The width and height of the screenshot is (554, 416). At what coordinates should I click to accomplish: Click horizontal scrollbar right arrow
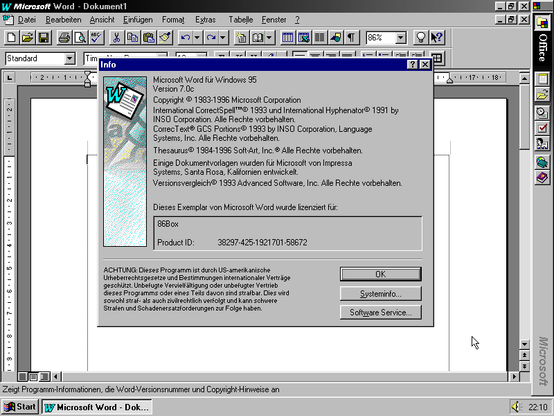pyautogui.click(x=514, y=377)
